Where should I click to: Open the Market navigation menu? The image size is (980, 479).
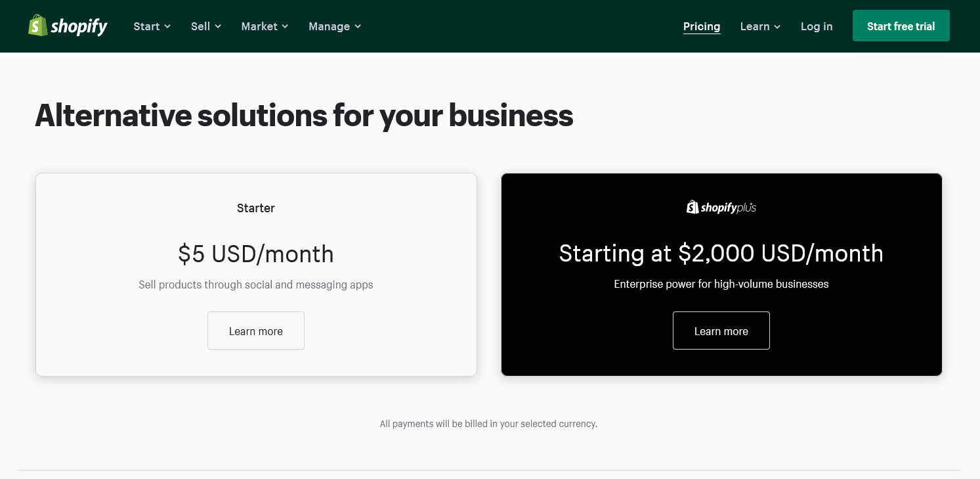pos(259,26)
